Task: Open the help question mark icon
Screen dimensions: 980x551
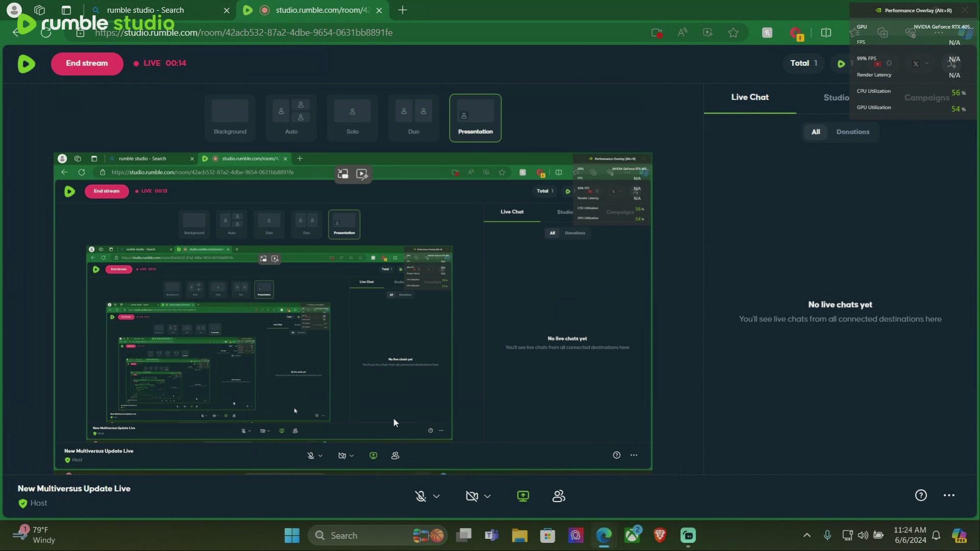Action: (x=921, y=495)
